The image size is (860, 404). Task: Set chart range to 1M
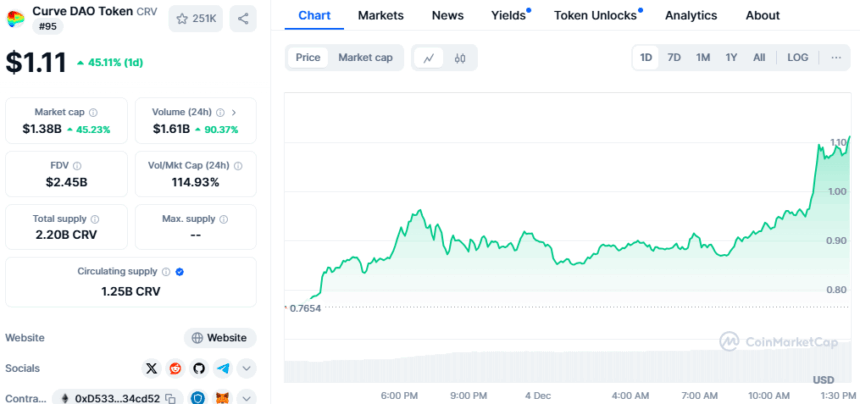tap(703, 58)
